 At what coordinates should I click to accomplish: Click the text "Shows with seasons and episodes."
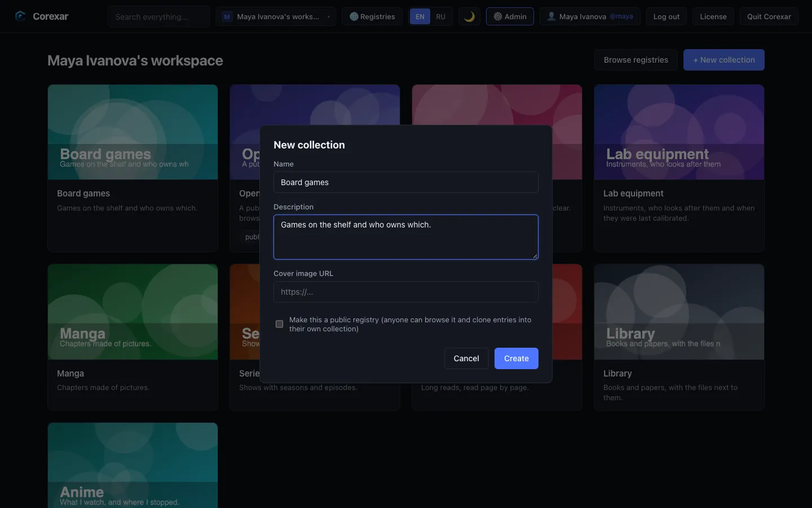pos(298,388)
